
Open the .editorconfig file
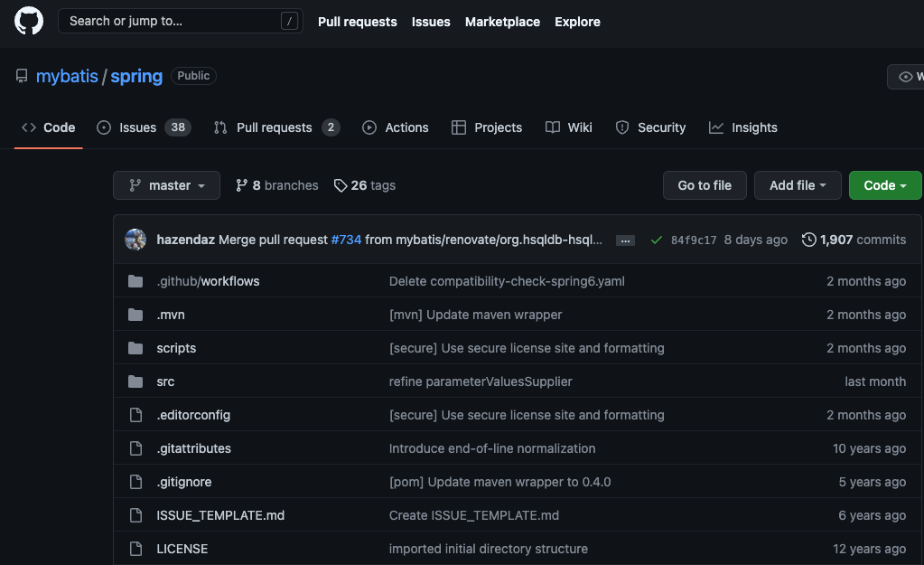tap(193, 415)
